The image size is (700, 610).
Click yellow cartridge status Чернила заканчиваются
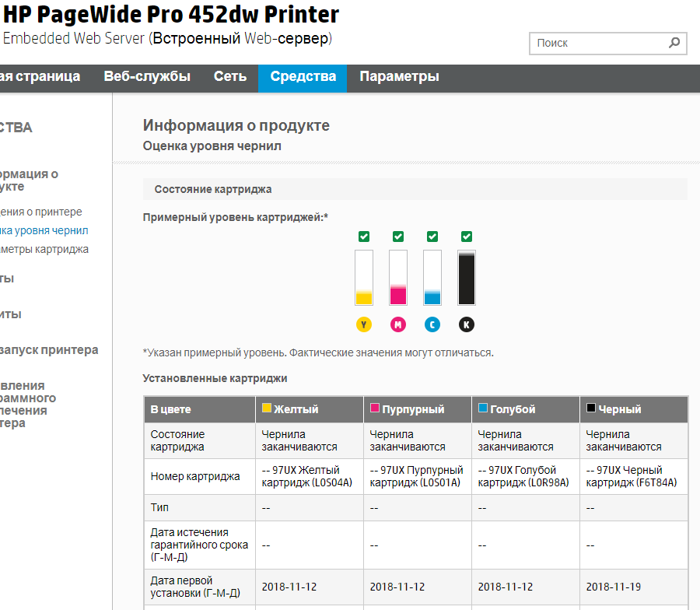[299, 440]
